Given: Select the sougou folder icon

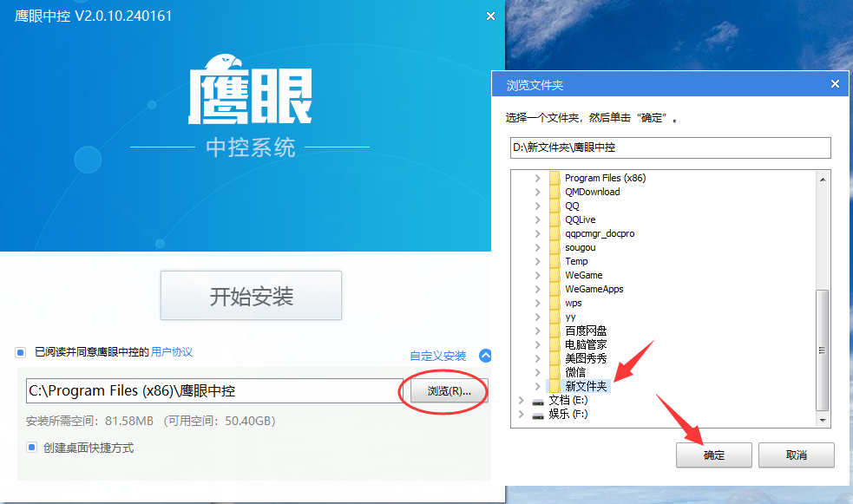Looking at the screenshot, I should click(554, 247).
